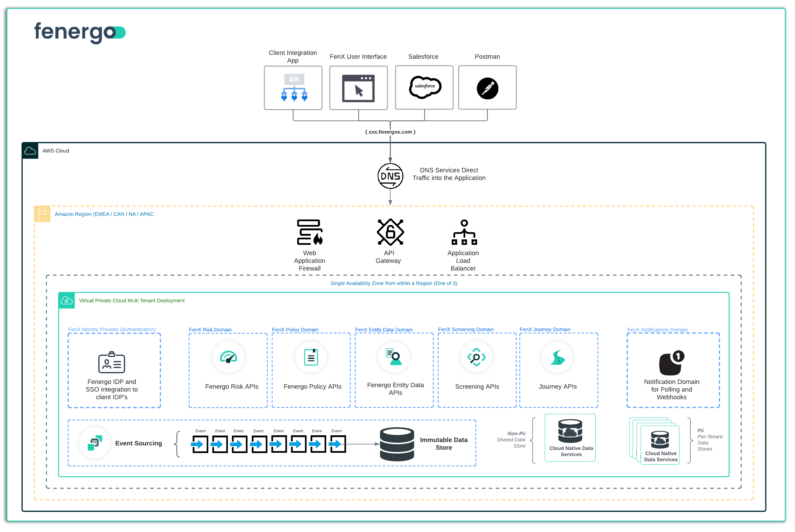Click the Postman logo icon
Viewport: 795px width, 532px height.
(487, 88)
